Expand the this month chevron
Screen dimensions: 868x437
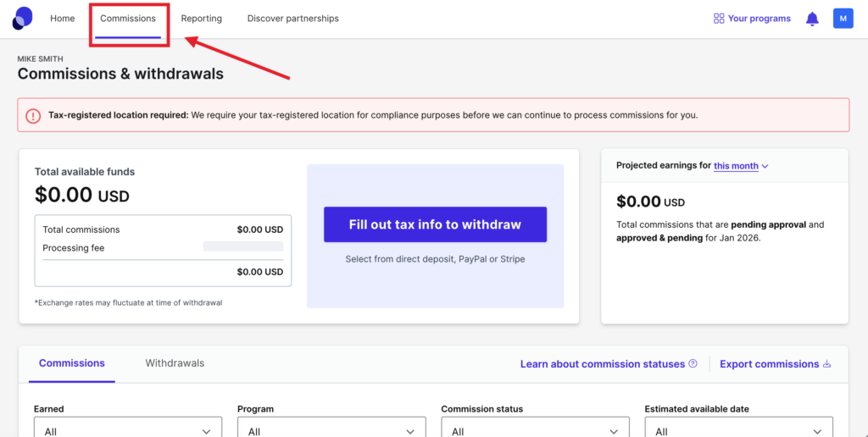pyautogui.click(x=765, y=167)
